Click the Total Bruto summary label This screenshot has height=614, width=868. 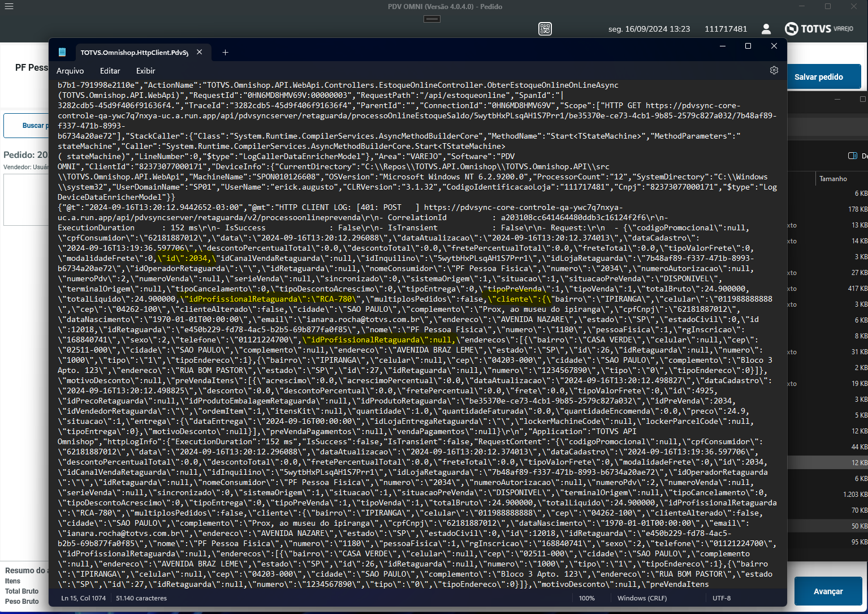pyautogui.click(x=22, y=591)
